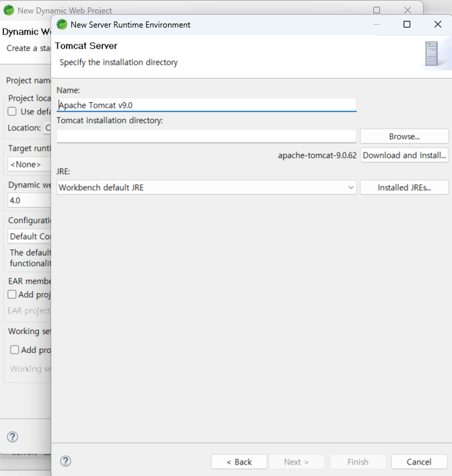Click the Spring leaf icon in New Server Runtime title bar

tap(62, 24)
